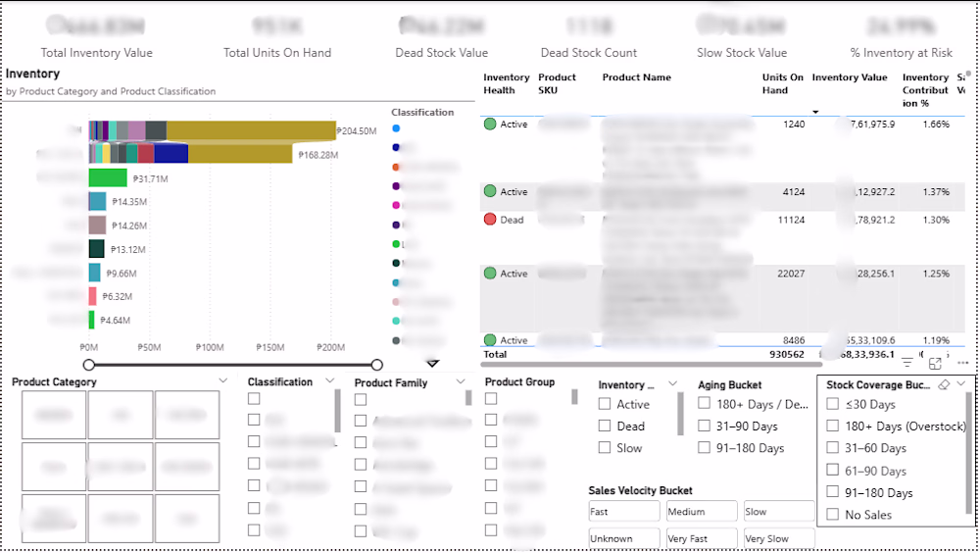Expand the Classification slicer chevron
The width and height of the screenshot is (980, 553).
click(330, 380)
